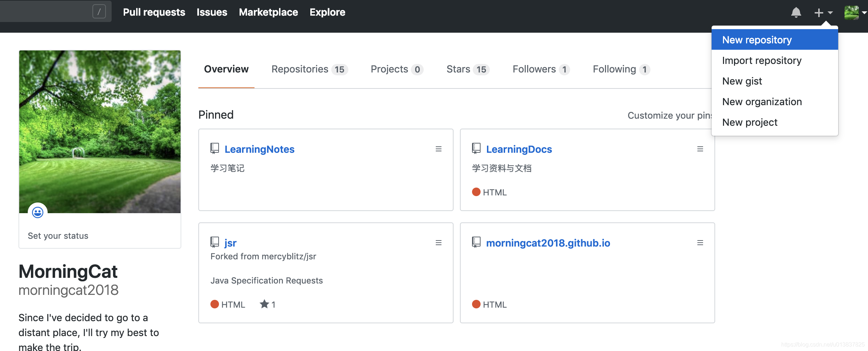This screenshot has height=351, width=868.
Task: Click the star icon on jsr card
Action: click(264, 304)
